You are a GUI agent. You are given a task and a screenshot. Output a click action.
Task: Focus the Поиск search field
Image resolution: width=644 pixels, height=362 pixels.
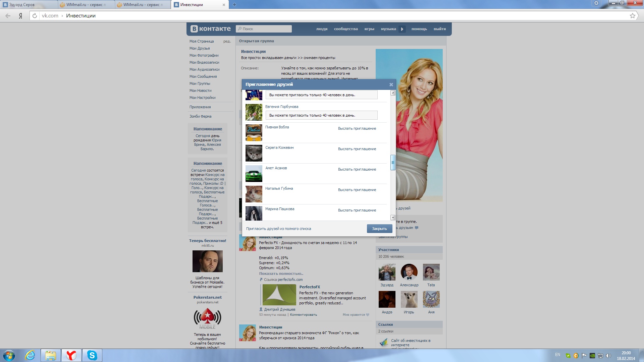tap(264, 29)
